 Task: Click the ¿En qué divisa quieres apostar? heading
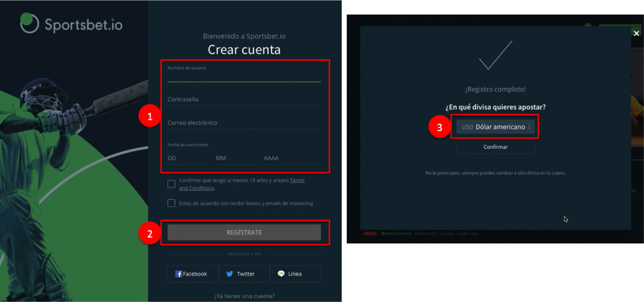point(495,107)
